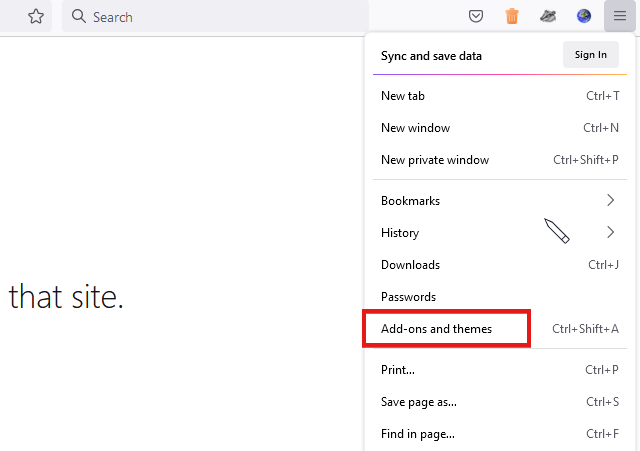Click the bookmark star icon

pos(36,16)
